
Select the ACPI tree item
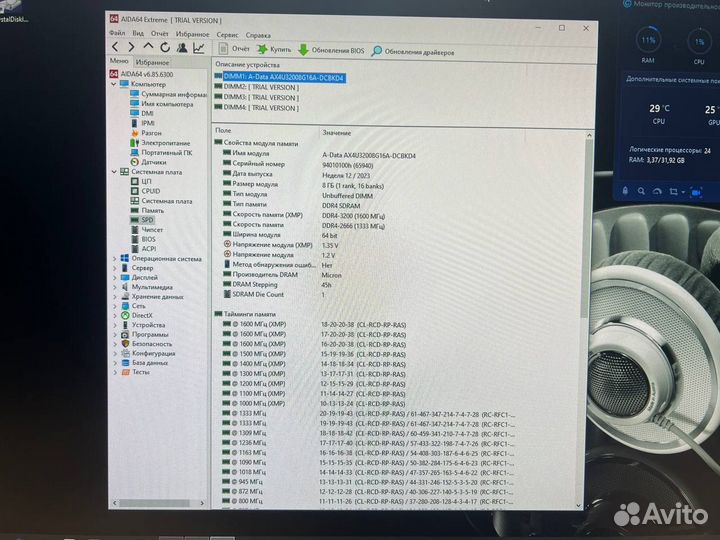144,249
